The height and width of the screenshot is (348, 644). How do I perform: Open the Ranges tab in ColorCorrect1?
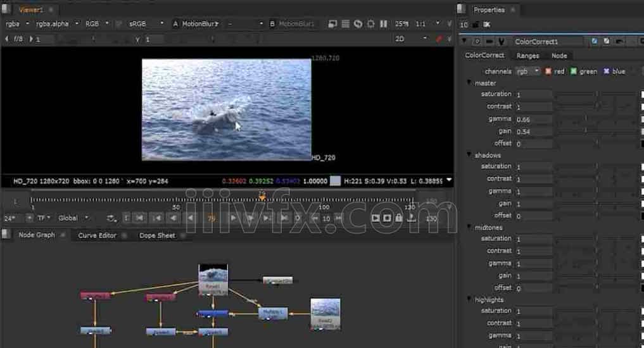click(x=527, y=56)
